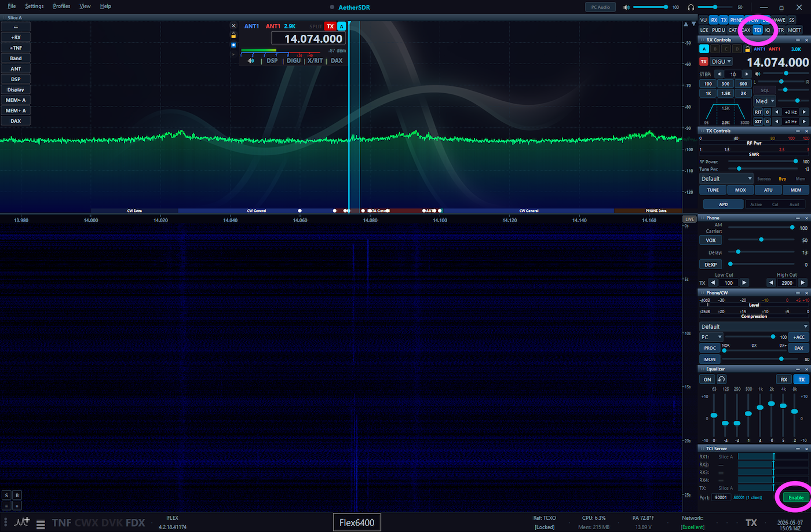Viewport: 811px width, 532px height.
Task: Click the B button in waterfall corner
Action: point(17,495)
